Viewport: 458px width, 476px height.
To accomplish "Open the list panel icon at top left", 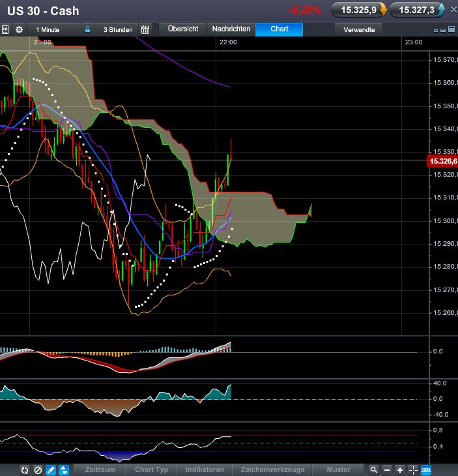I will tap(5, 30).
